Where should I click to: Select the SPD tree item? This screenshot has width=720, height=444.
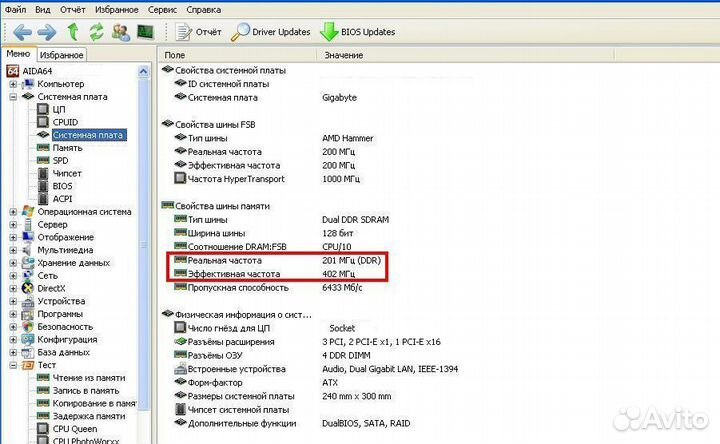click(60, 160)
